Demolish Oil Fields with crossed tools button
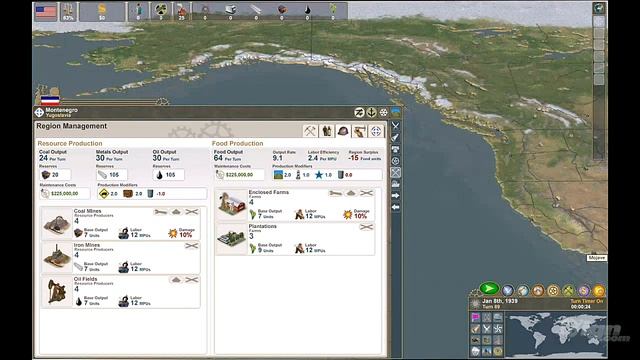This screenshot has height=360, width=640. (x=191, y=280)
